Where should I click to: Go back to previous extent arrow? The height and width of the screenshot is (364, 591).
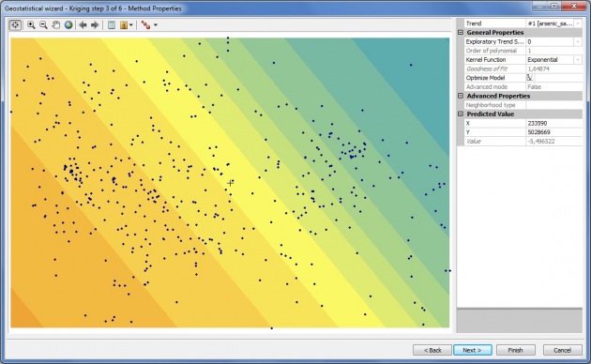pos(83,25)
